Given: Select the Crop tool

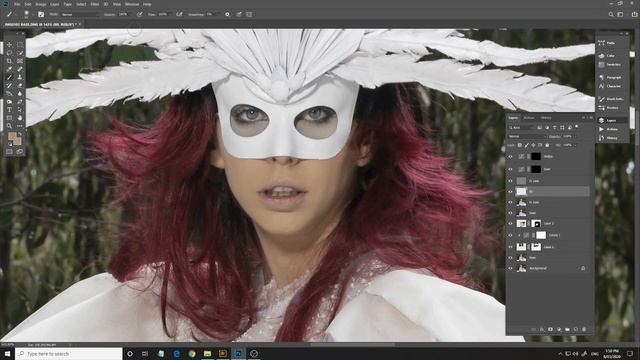Looking at the screenshot, I should tap(9, 61).
